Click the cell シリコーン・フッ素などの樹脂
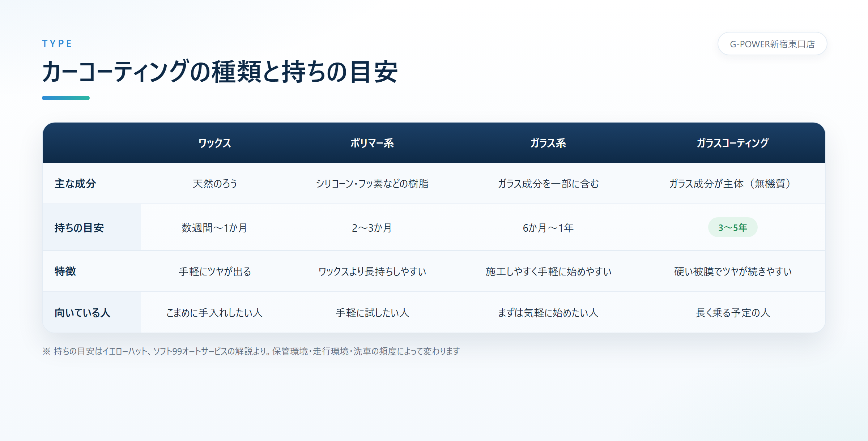Screen dimensions: 868x441 click(x=372, y=184)
